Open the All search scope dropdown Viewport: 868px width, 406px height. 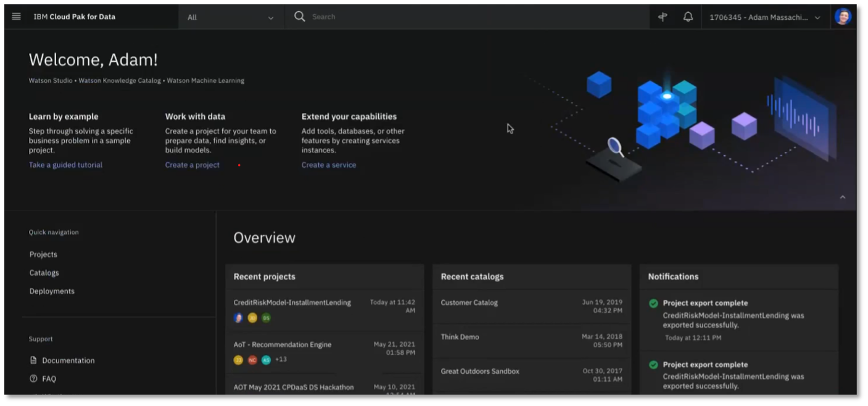tap(231, 17)
